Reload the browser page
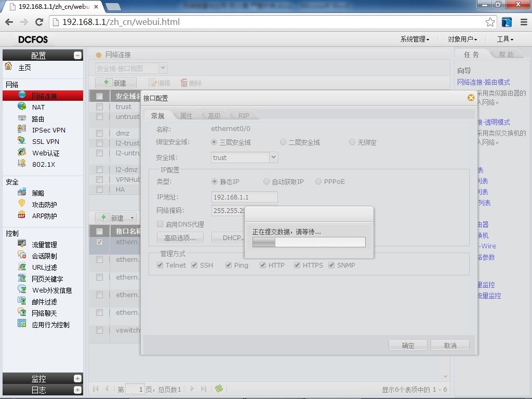 (39, 22)
